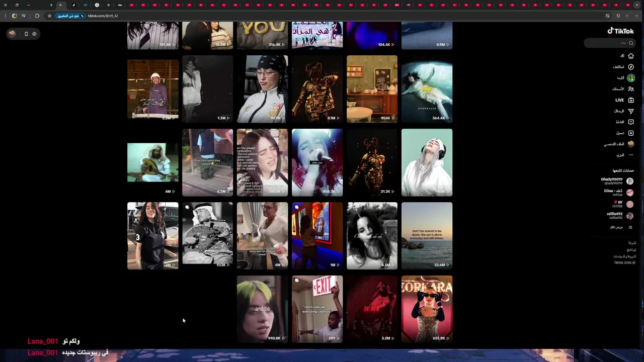This screenshot has height=362, width=644.
Task: Expand the show all followed accounts list
Action: (621, 227)
